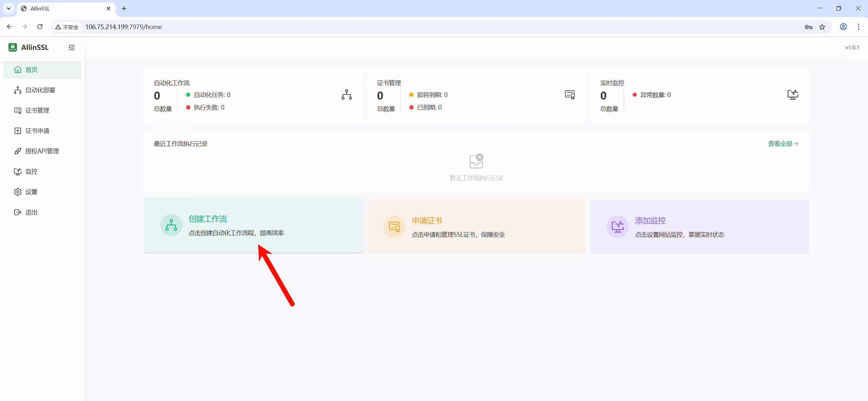Click the monitor icon beside 监控 in sidebar
Screen dimensions: 868x401
pyautogui.click(x=18, y=171)
